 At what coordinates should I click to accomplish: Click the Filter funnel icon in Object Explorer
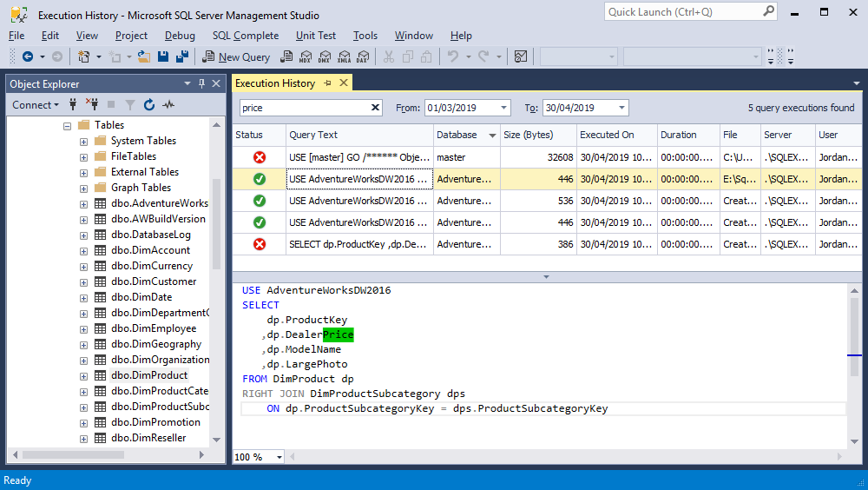pyautogui.click(x=130, y=104)
